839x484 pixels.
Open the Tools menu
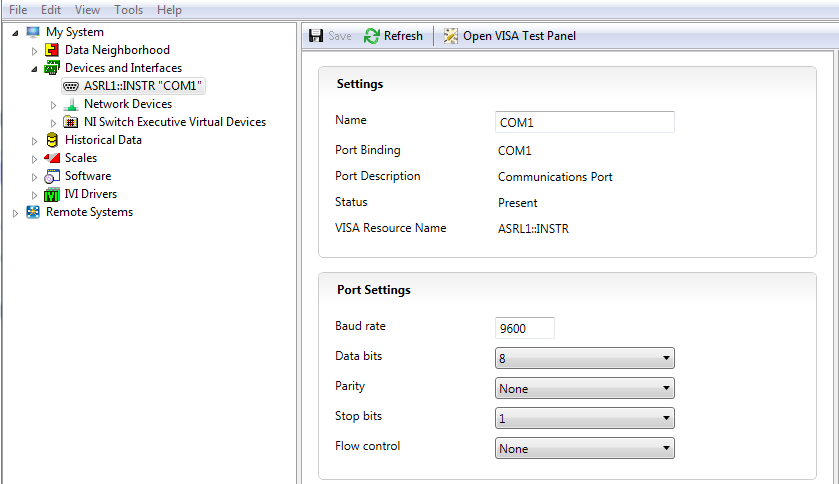pos(128,10)
